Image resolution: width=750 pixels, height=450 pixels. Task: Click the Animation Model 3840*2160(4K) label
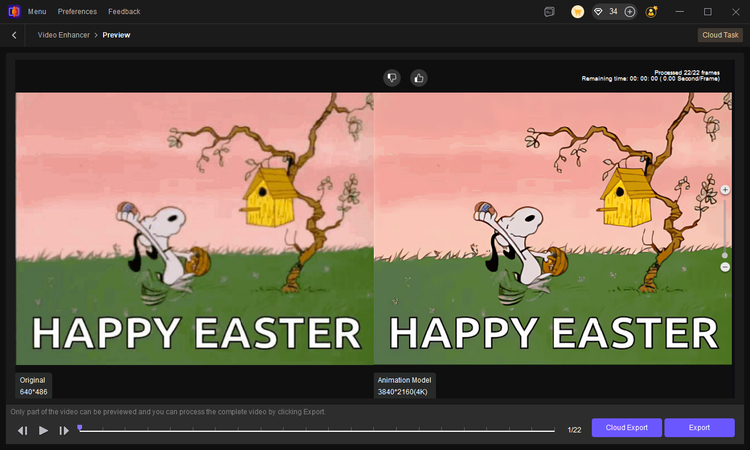405,386
